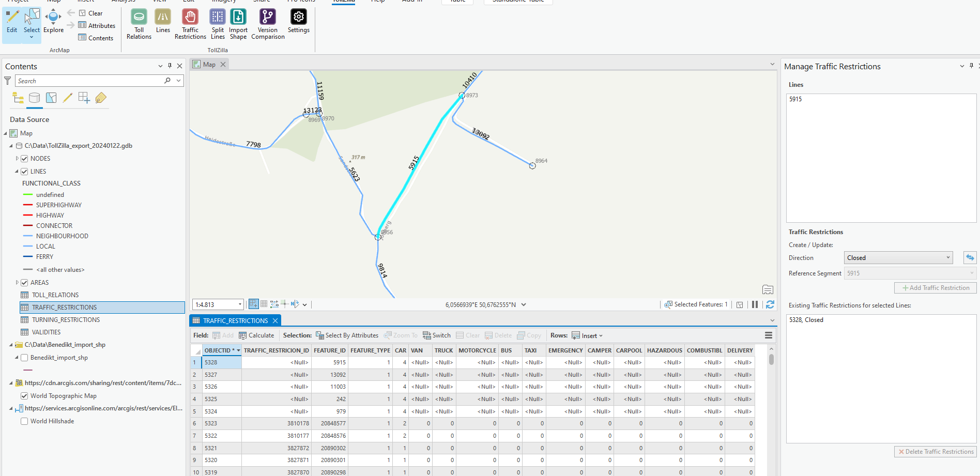The image size is (980, 476).
Task: Click Delete Traffic Restrictions button
Action: click(x=936, y=452)
